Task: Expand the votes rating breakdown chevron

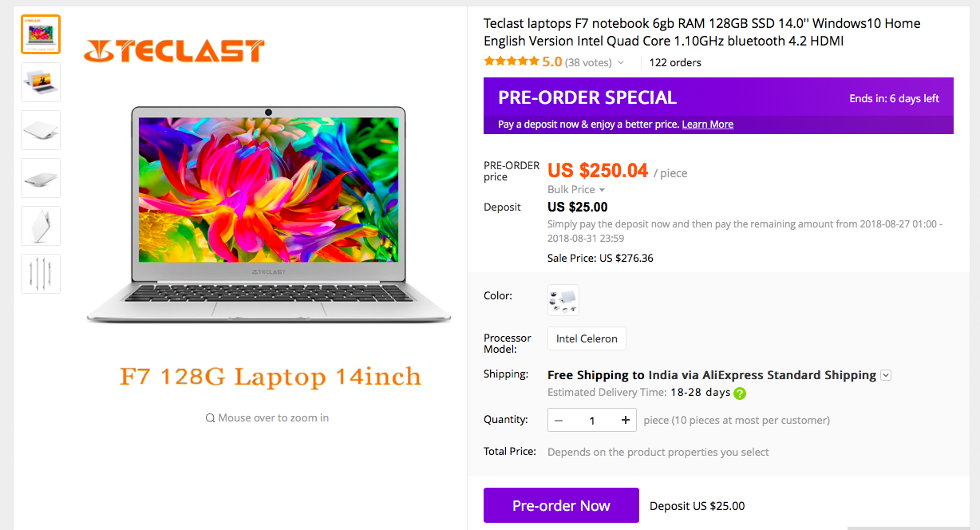Action: 621,62
